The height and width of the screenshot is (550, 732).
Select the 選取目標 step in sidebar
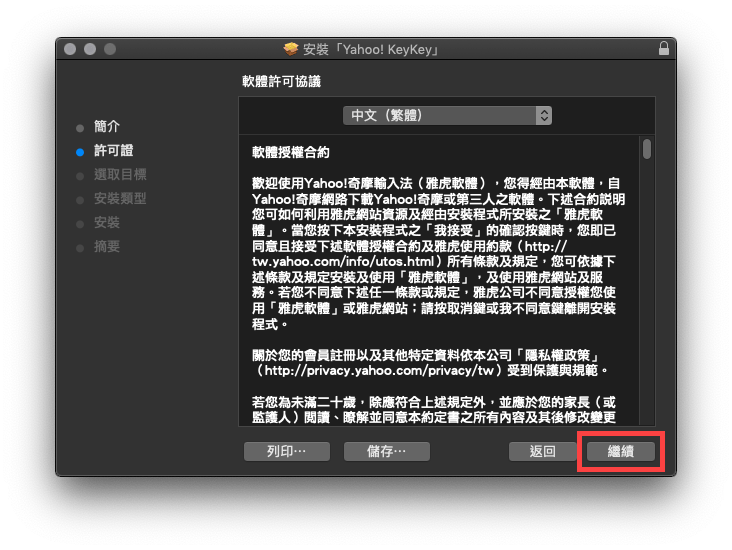click(x=120, y=175)
